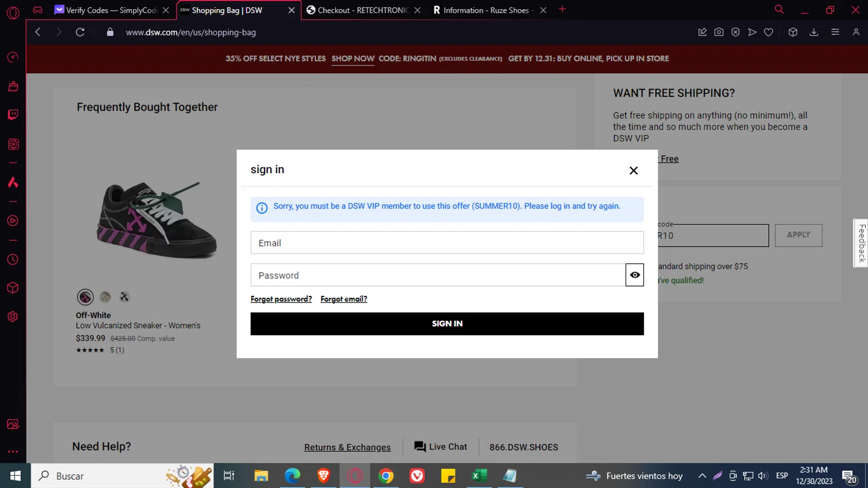Open the Windows Start menu

pyautogui.click(x=15, y=476)
